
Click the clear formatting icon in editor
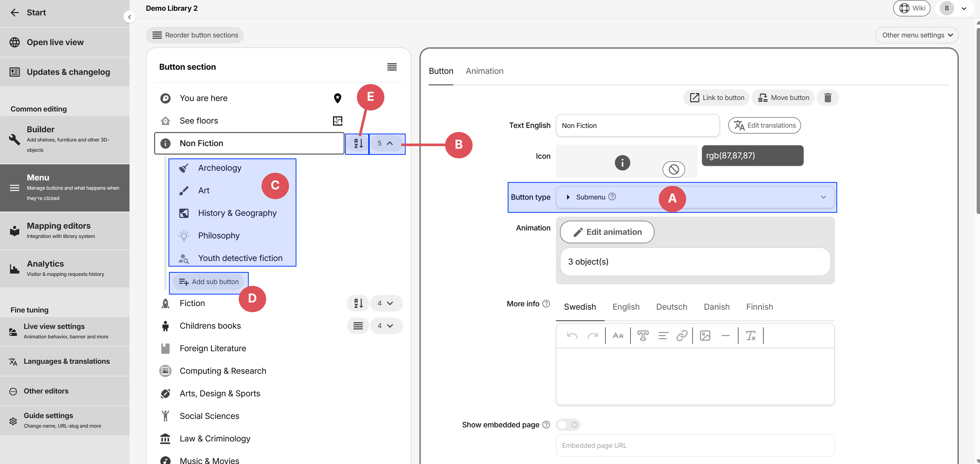pyautogui.click(x=751, y=335)
